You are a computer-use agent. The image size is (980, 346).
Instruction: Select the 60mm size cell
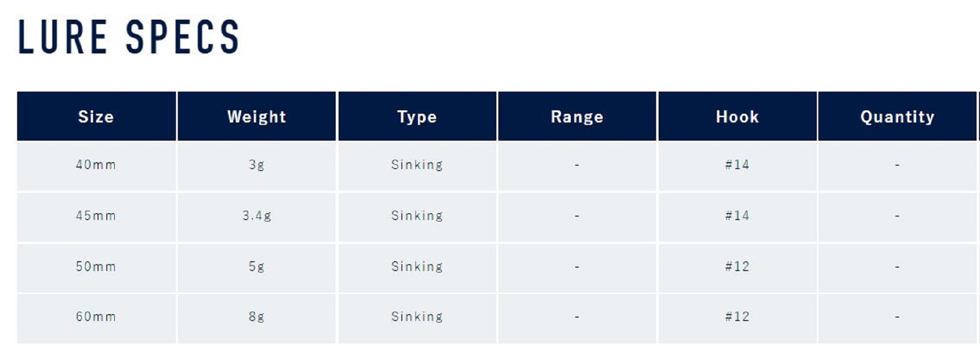96,317
